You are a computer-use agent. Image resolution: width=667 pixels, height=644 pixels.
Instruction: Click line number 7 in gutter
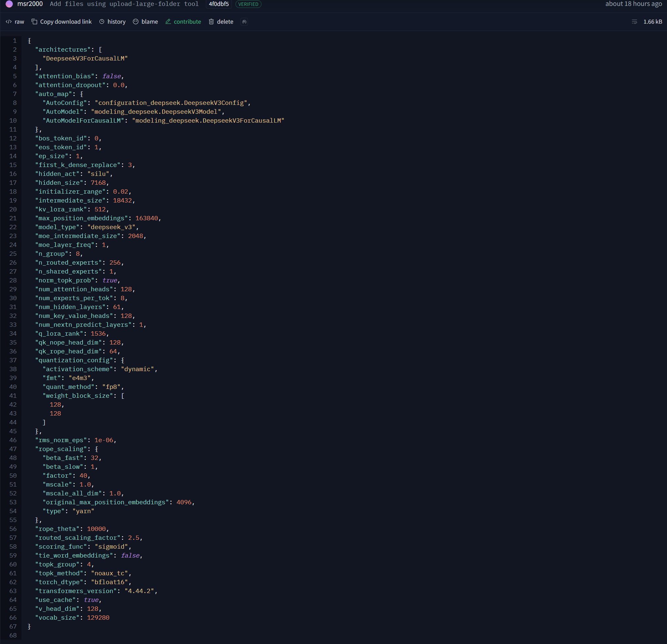[x=14, y=94]
